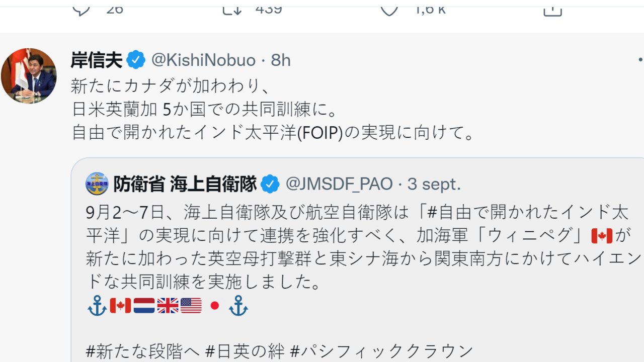Click the 岸信夫 display name

point(97,60)
